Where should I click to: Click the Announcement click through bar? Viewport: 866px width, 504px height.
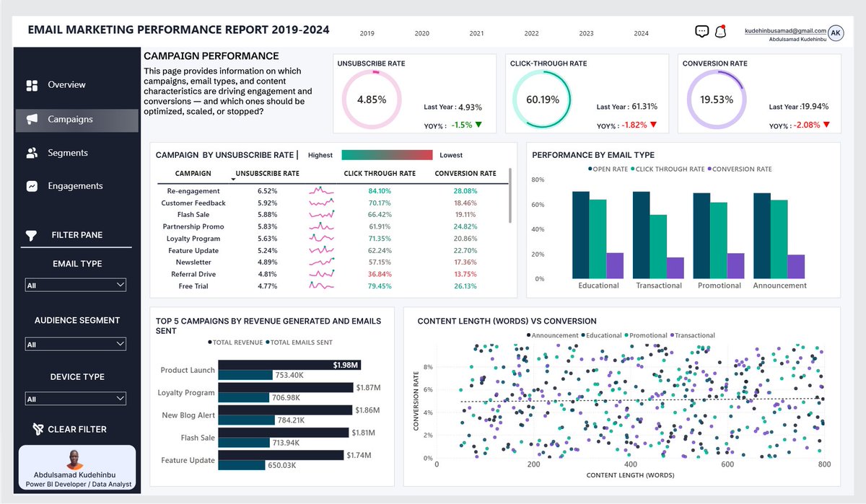click(x=779, y=239)
